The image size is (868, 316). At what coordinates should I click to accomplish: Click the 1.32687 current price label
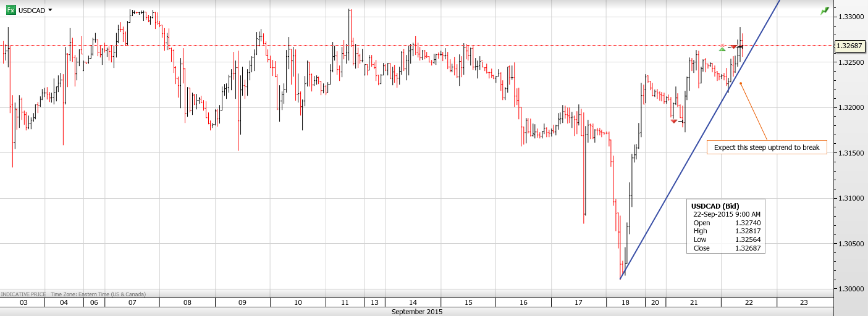tap(850, 45)
